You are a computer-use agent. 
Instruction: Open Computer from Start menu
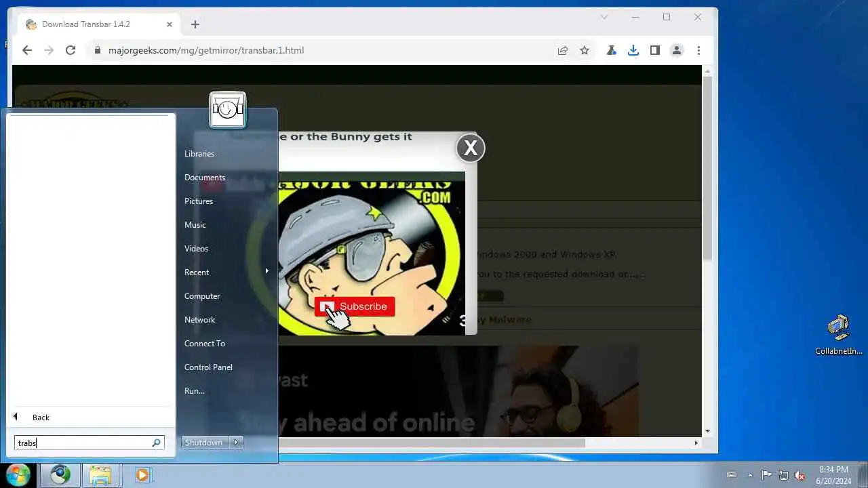[x=202, y=296]
